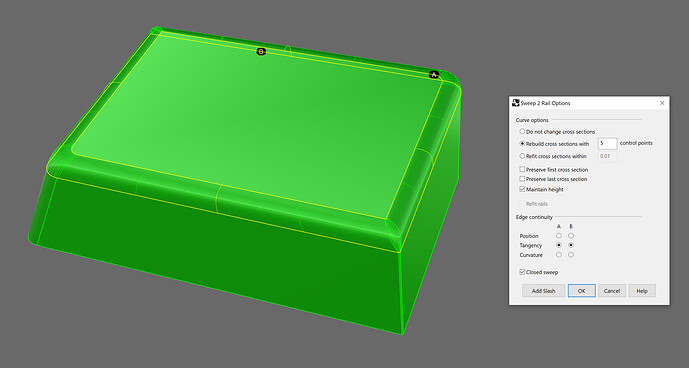The image size is (689, 368).
Task: Confirm sweep with OK button
Action: pyautogui.click(x=581, y=291)
